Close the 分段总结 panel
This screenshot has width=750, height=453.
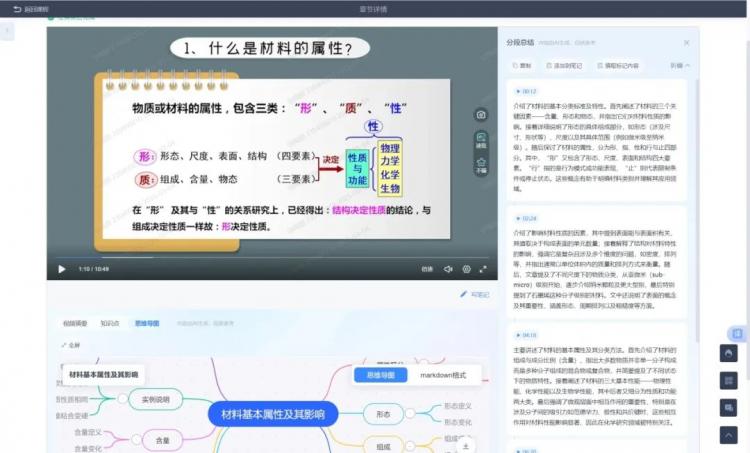pyautogui.click(x=686, y=43)
